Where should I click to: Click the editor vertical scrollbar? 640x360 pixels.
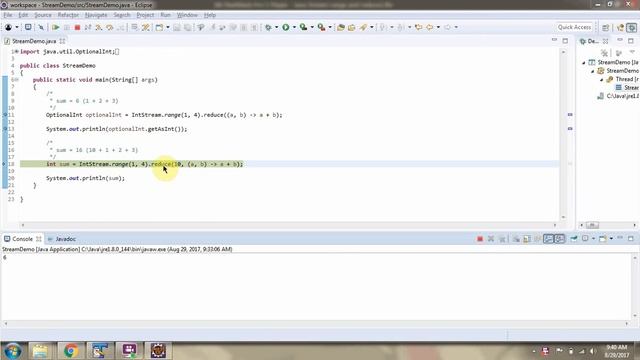pyautogui.click(x=564, y=135)
